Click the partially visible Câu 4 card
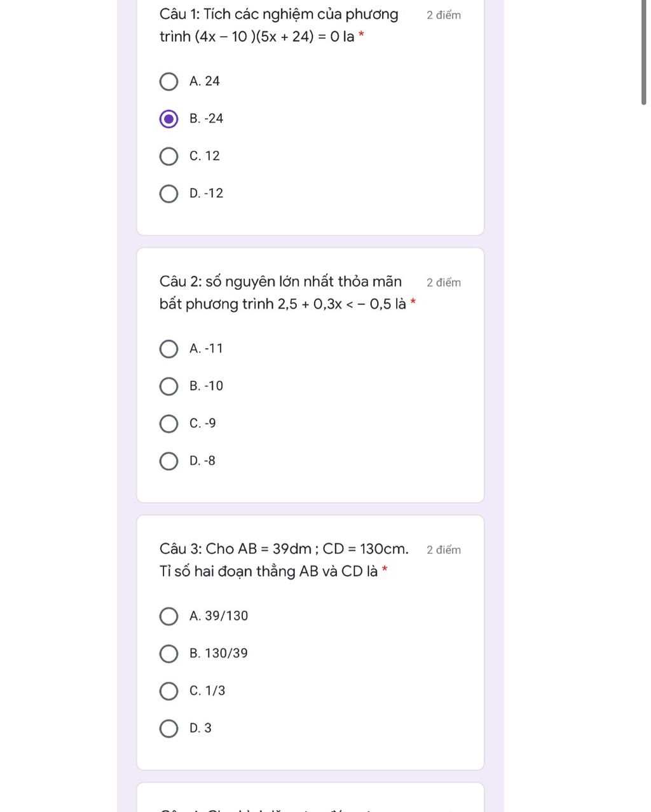Screen dimensions: 651x812 [x=310, y=797]
